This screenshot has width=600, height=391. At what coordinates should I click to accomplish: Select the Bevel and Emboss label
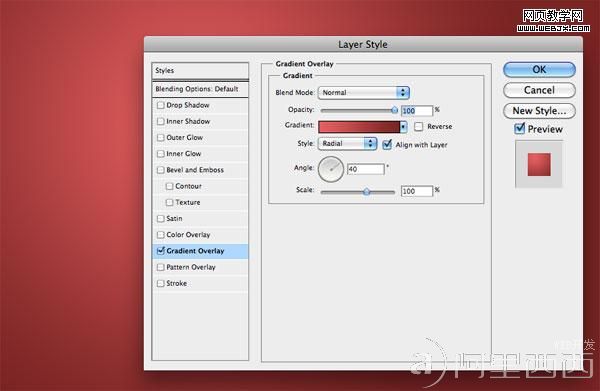(x=195, y=170)
